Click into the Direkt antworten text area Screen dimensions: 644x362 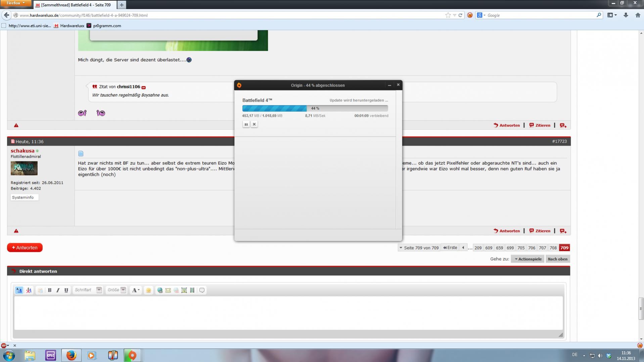pos(288,313)
